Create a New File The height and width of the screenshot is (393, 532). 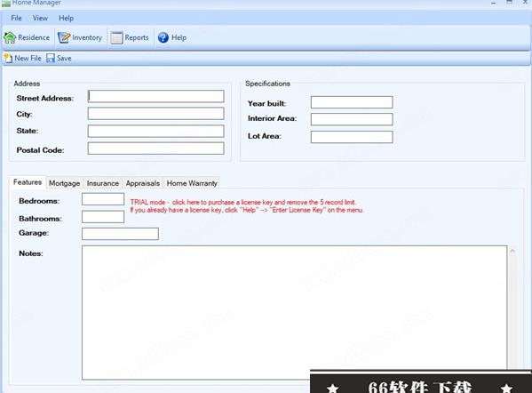(23, 59)
